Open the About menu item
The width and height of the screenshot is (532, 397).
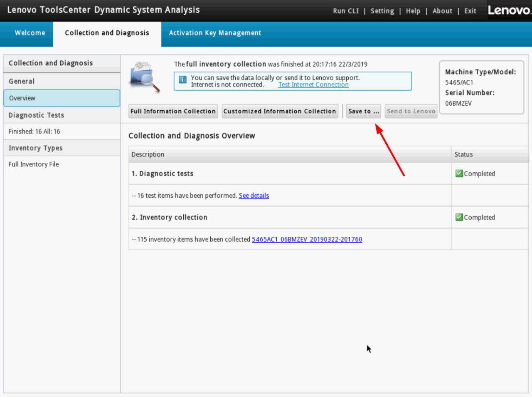pos(442,11)
